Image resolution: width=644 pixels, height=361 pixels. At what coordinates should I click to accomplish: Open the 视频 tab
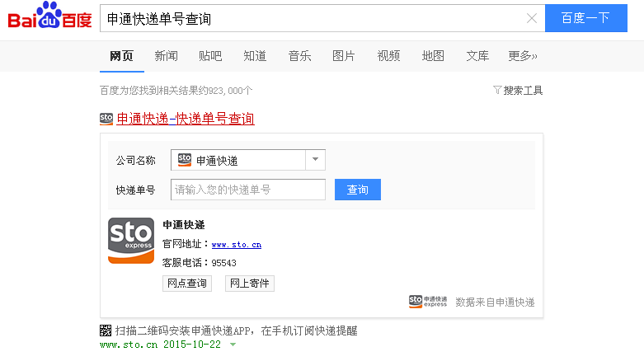coord(388,56)
